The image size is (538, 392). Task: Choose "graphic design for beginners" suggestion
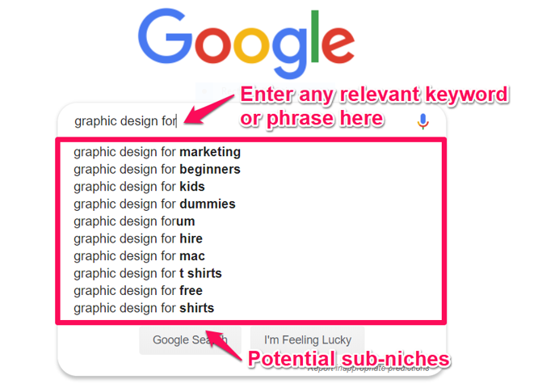coord(157,170)
